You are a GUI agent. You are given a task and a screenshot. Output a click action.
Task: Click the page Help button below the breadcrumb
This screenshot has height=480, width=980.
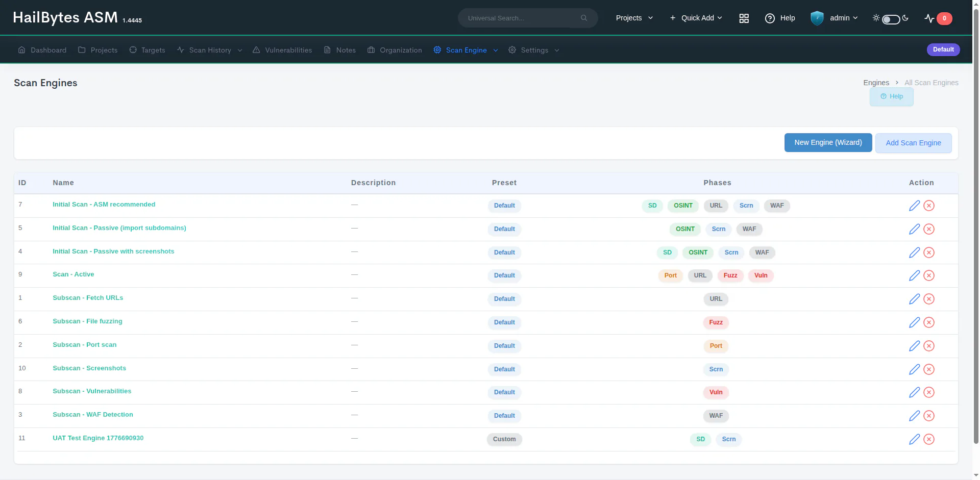point(891,96)
